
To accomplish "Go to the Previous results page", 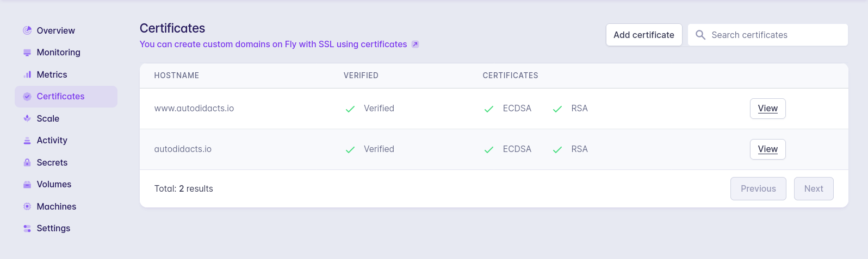I will coord(758,189).
